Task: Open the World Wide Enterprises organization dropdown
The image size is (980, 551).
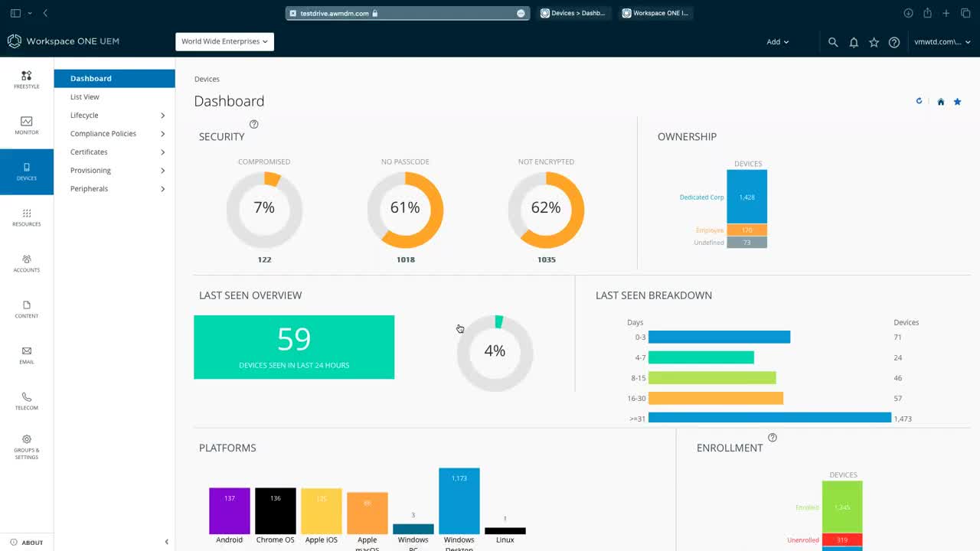Action: [224, 41]
